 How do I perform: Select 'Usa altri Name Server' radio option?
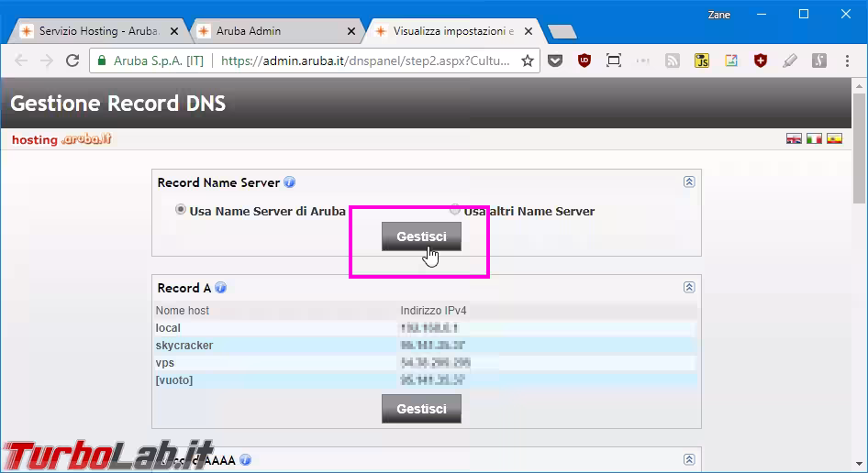pyautogui.click(x=455, y=210)
